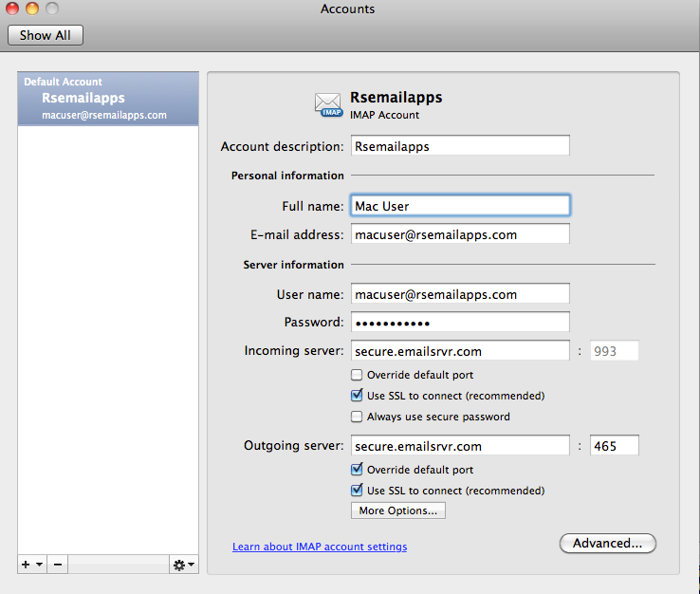The width and height of the screenshot is (700, 594).
Task: Click the Server information section heading
Action: point(293,265)
